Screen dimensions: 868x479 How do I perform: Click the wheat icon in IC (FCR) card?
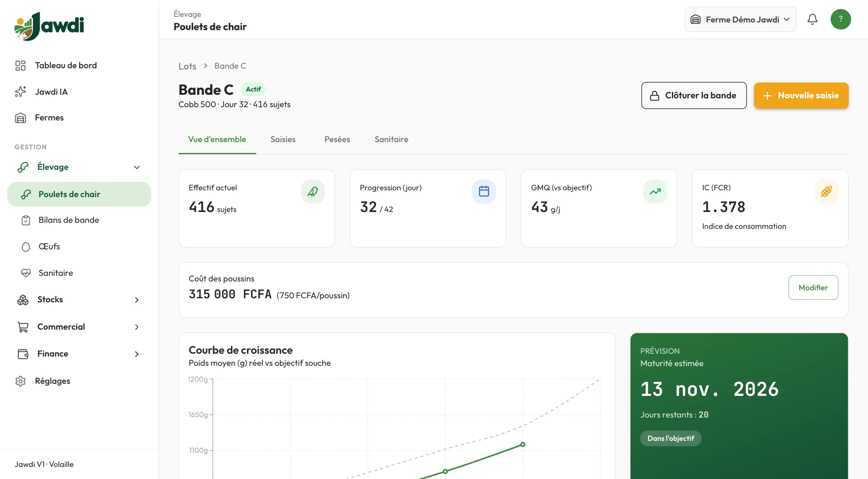click(x=826, y=192)
